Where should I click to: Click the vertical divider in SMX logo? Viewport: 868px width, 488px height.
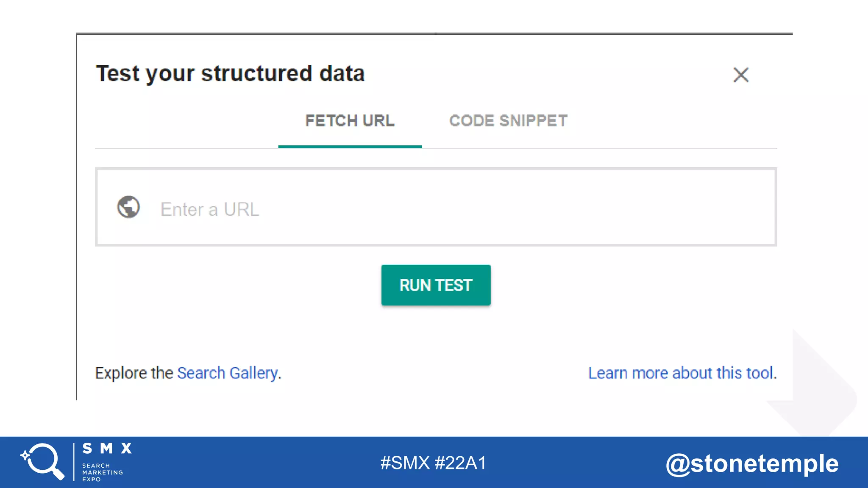coord(74,462)
